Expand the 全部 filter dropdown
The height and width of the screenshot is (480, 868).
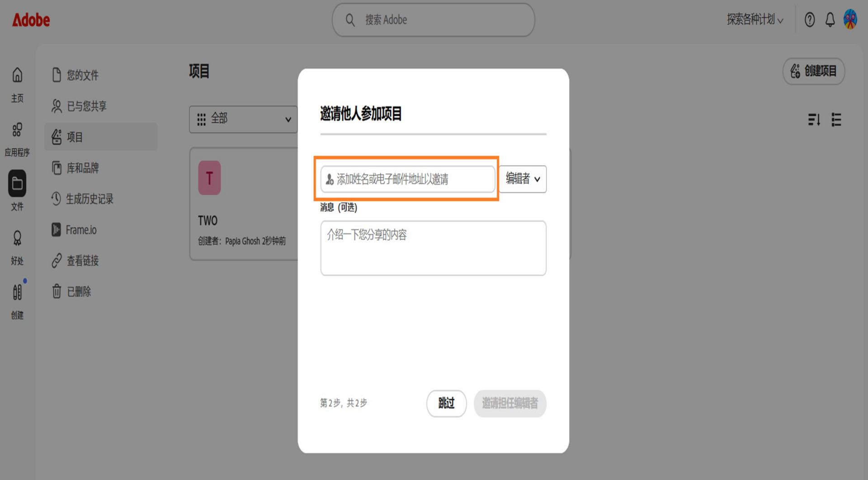pyautogui.click(x=243, y=119)
